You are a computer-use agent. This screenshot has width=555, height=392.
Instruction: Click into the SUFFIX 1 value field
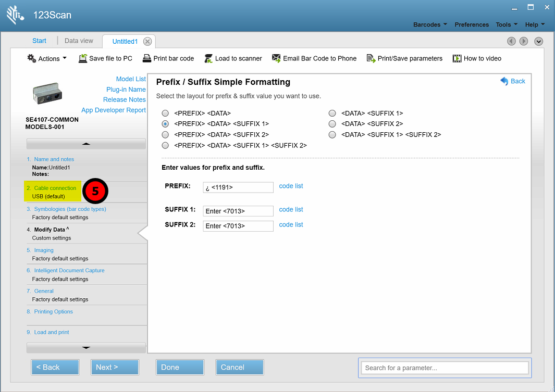click(x=238, y=211)
